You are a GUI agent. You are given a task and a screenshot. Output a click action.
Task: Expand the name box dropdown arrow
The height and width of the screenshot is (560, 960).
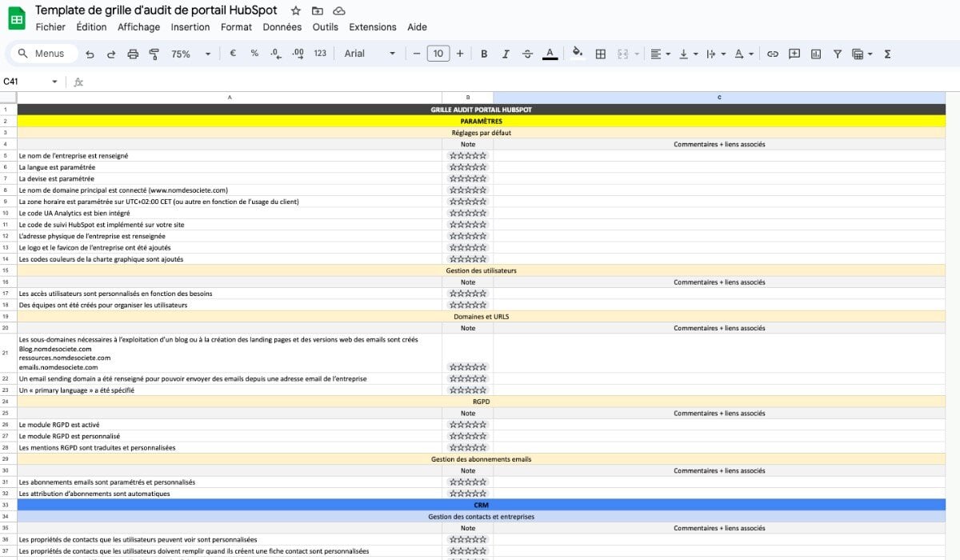click(54, 82)
